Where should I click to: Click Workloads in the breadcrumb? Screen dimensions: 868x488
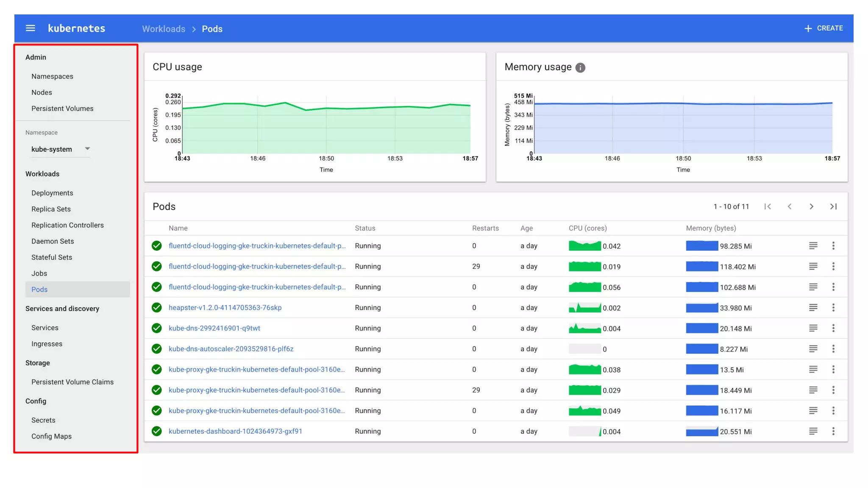pyautogui.click(x=164, y=29)
